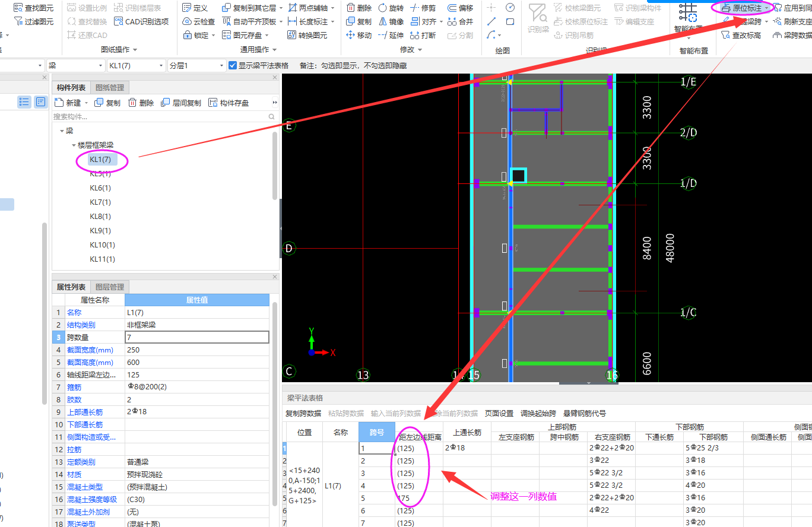Click the 打断 break tool
Image resolution: width=812 pixels, height=527 pixels.
point(423,35)
